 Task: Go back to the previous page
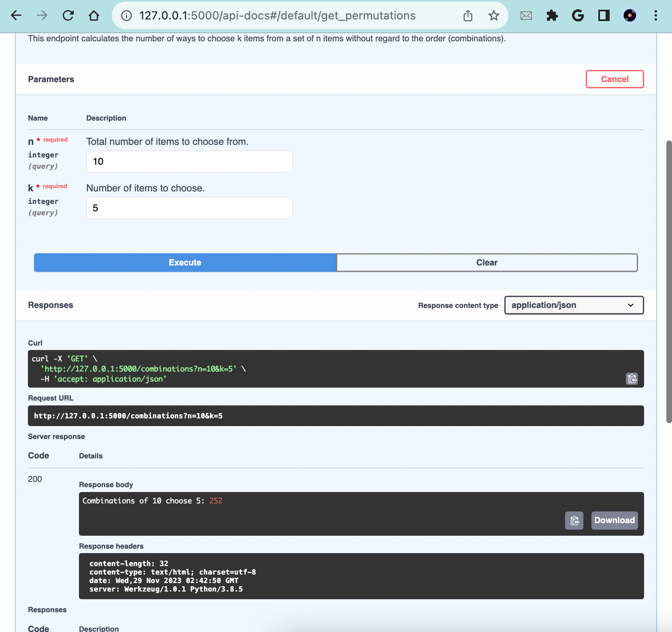[x=16, y=15]
